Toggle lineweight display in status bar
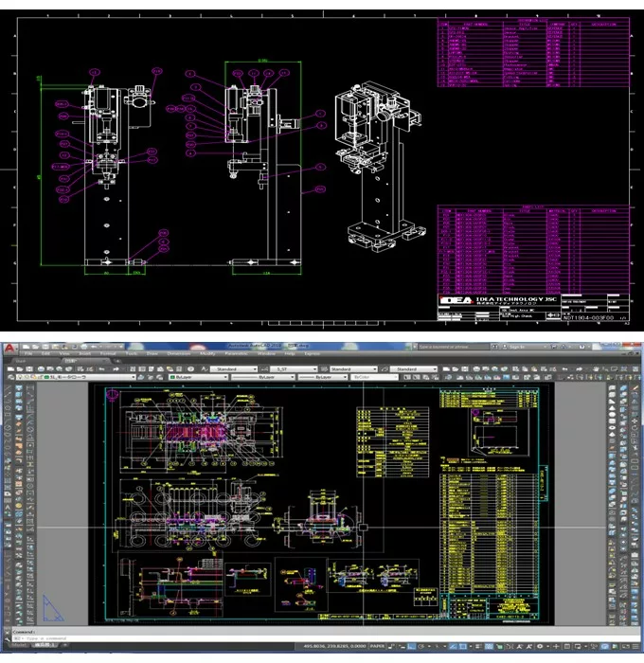This screenshot has width=644, height=663. pos(478,646)
